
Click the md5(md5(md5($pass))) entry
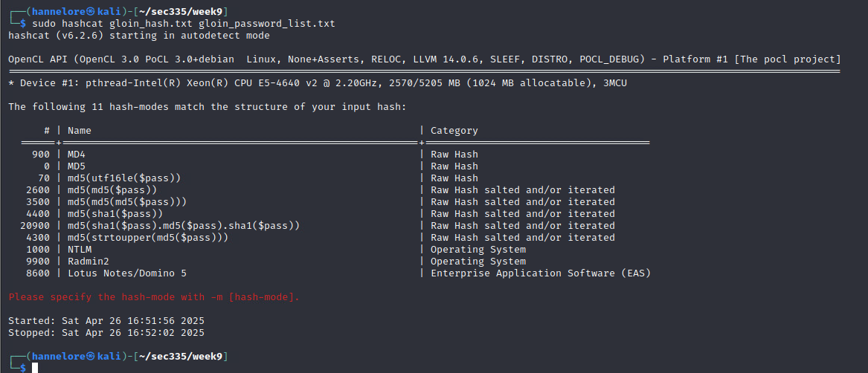click(x=127, y=202)
